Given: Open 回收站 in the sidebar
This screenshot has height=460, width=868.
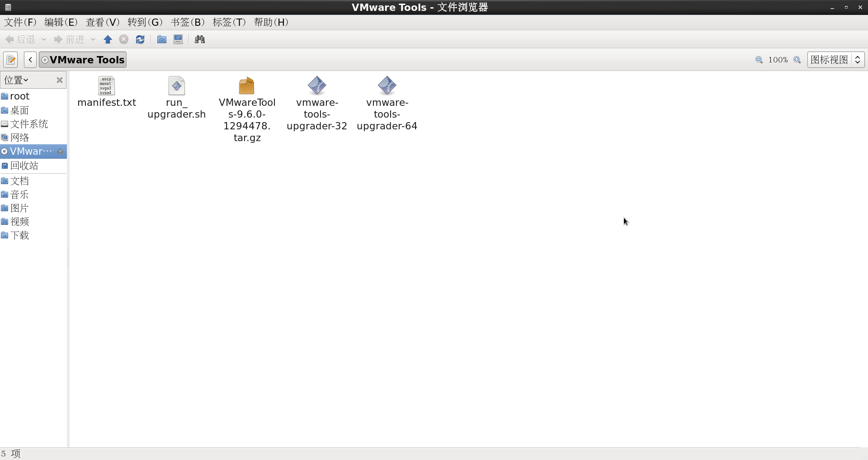Looking at the screenshot, I should coord(33,166).
